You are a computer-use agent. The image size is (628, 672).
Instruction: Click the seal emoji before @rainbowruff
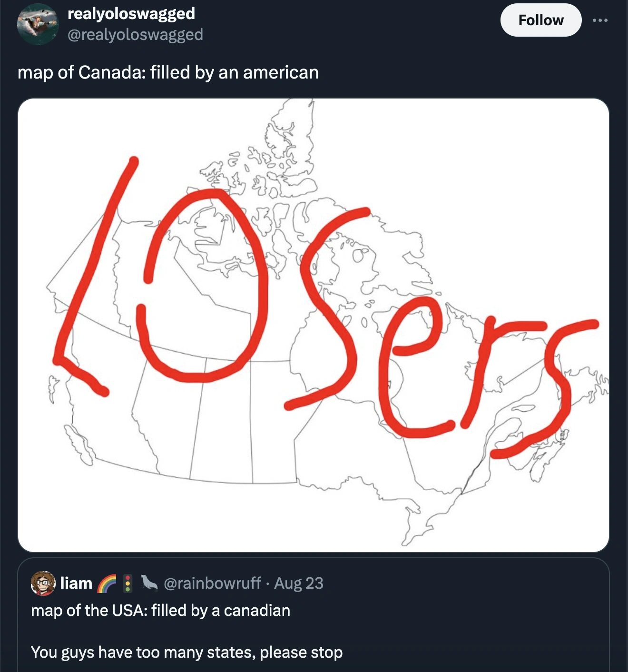pyautogui.click(x=148, y=583)
